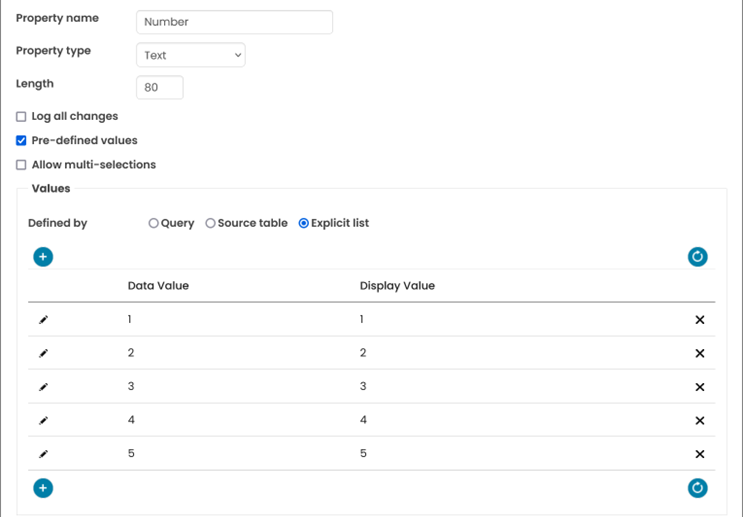Edit the row with data value 3
This screenshot has height=517, width=743.
[43, 387]
